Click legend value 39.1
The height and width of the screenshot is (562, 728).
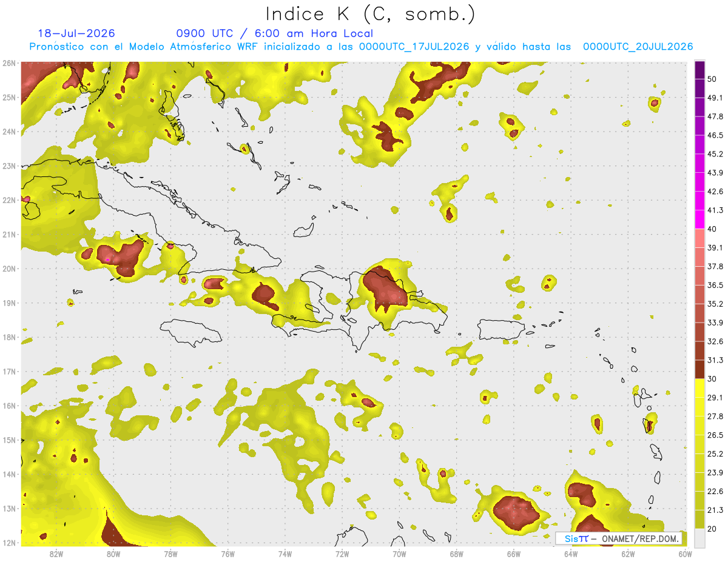point(715,247)
